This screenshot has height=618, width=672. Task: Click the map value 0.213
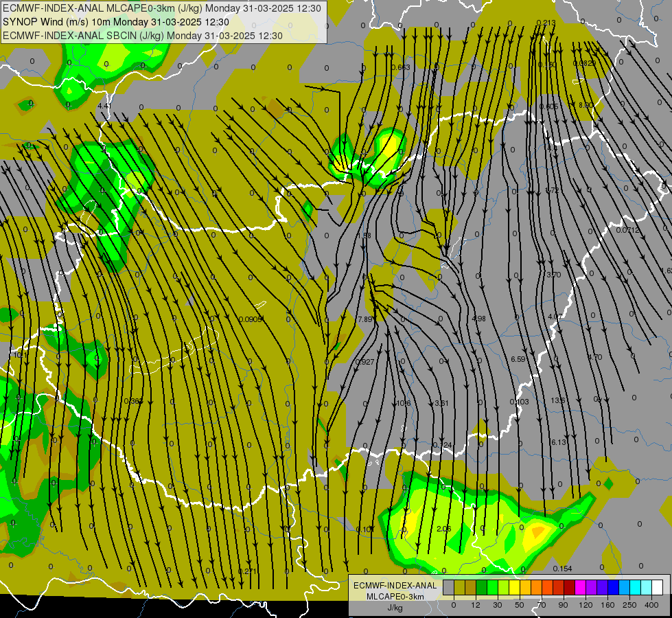coord(546,23)
